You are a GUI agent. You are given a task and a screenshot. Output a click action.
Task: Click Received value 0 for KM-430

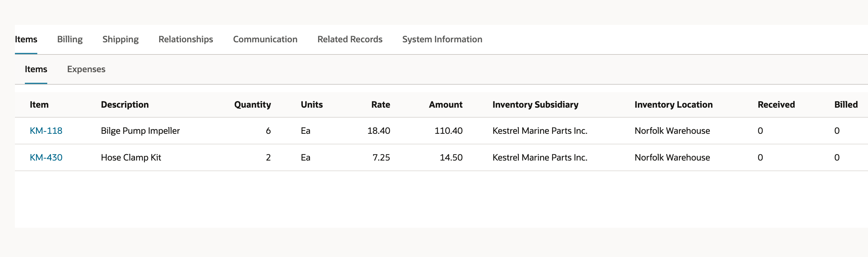pos(760,157)
